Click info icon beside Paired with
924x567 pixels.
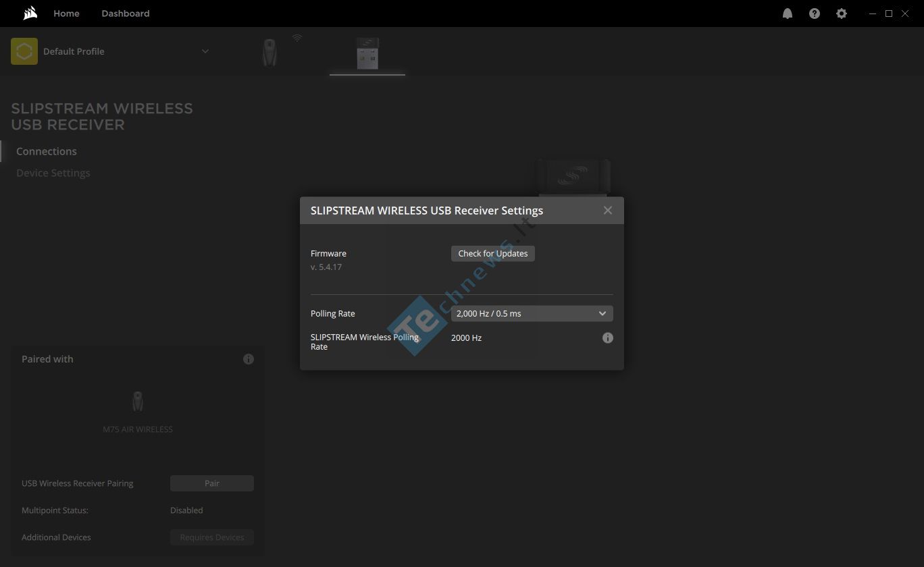pos(249,359)
